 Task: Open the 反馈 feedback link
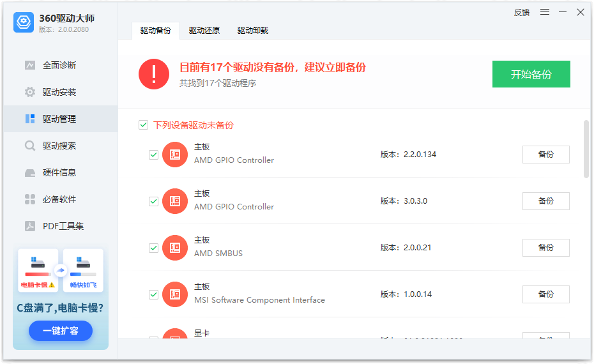522,13
